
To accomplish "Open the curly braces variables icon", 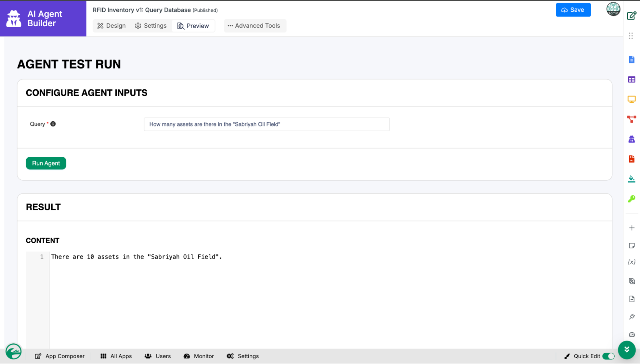I will click(632, 262).
